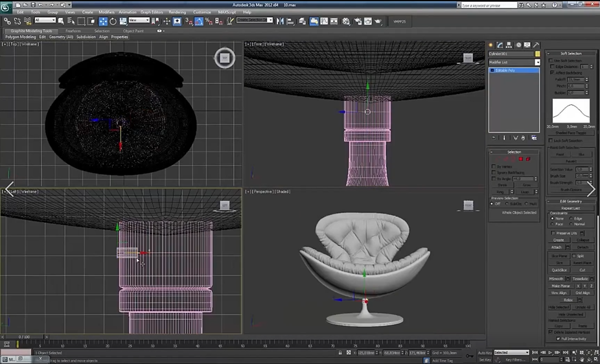Uncheck Affect Backfacing checkbox

[552, 73]
